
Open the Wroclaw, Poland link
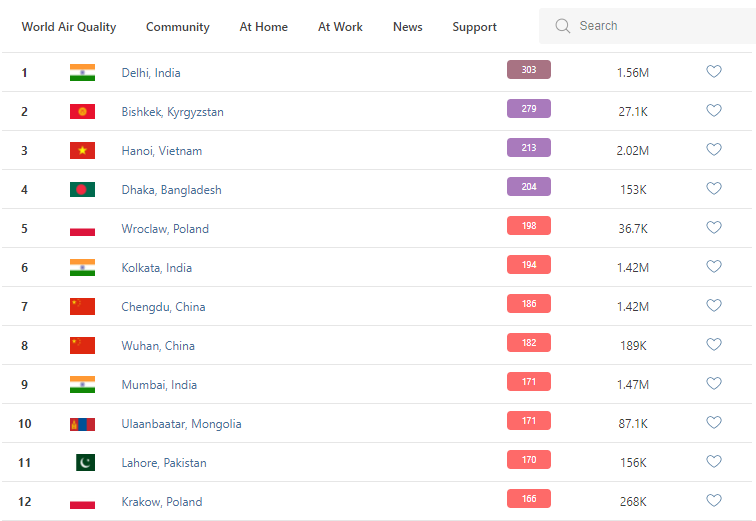165,229
